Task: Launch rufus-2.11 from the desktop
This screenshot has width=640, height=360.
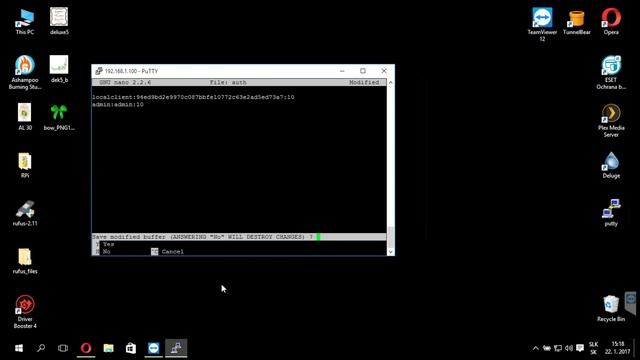Action: point(25,213)
